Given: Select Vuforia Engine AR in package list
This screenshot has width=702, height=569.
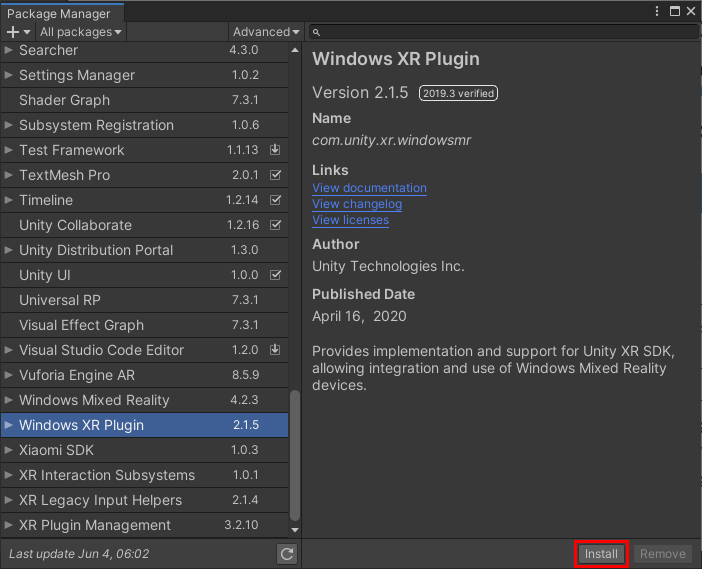Looking at the screenshot, I should click(x=77, y=375).
